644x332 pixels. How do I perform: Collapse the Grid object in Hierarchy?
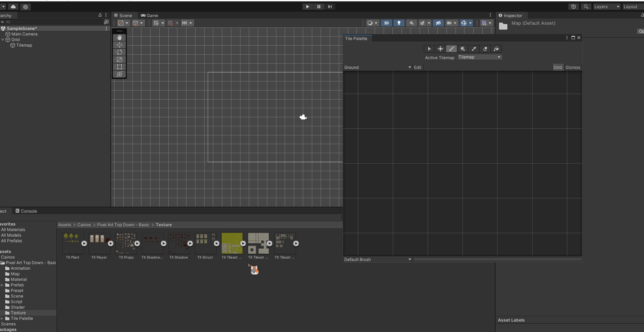point(3,40)
